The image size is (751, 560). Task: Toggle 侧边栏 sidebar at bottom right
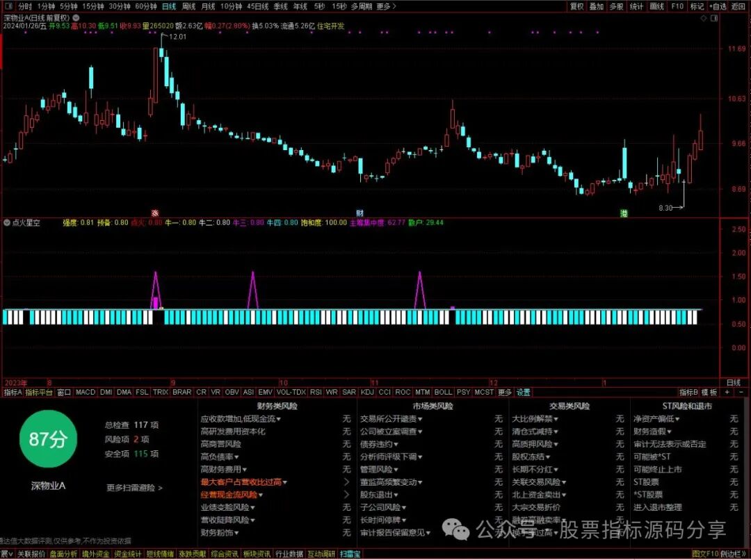pos(733,554)
